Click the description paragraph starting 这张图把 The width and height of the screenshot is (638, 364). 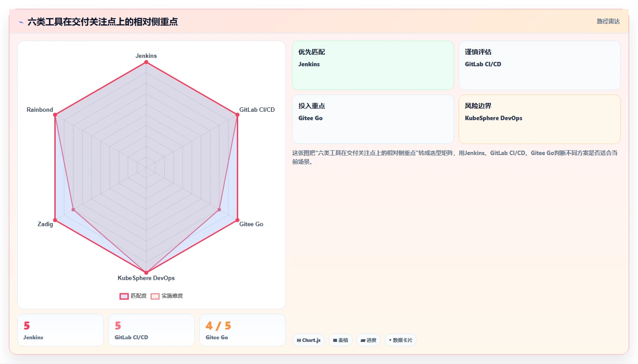click(455, 157)
